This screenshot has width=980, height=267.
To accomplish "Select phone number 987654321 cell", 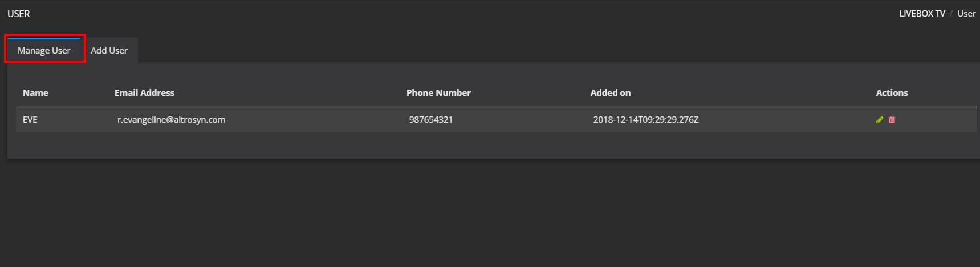I will pos(430,120).
